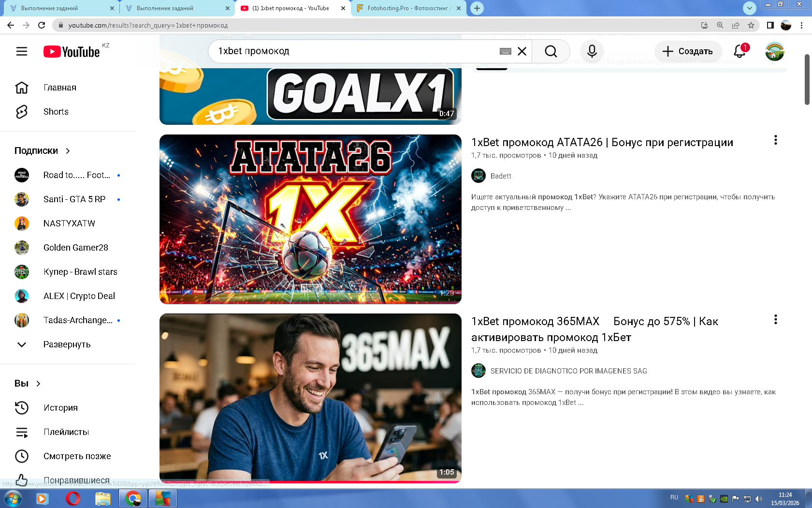Open the notifications bell
The image size is (812, 508).
tap(739, 51)
